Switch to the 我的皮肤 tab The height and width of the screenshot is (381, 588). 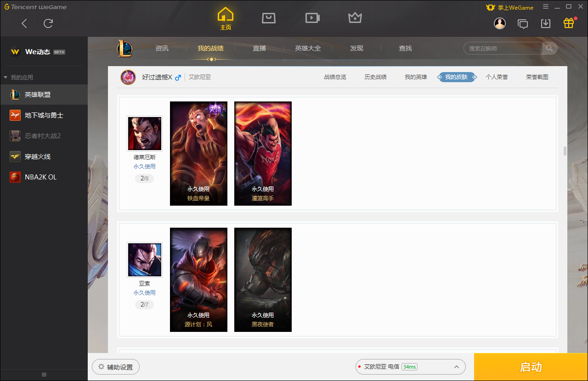(x=457, y=77)
